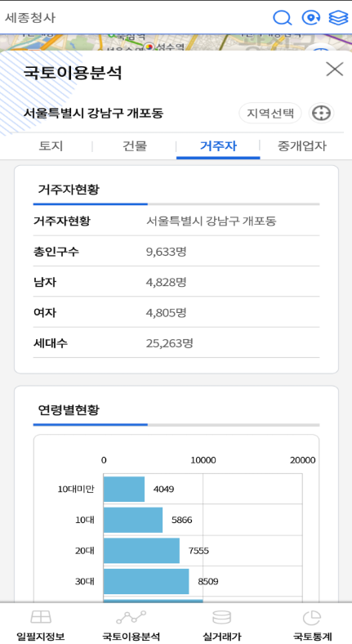The width and height of the screenshot is (352, 644).
Task: Click the 지역선택 button
Action: 270,113
